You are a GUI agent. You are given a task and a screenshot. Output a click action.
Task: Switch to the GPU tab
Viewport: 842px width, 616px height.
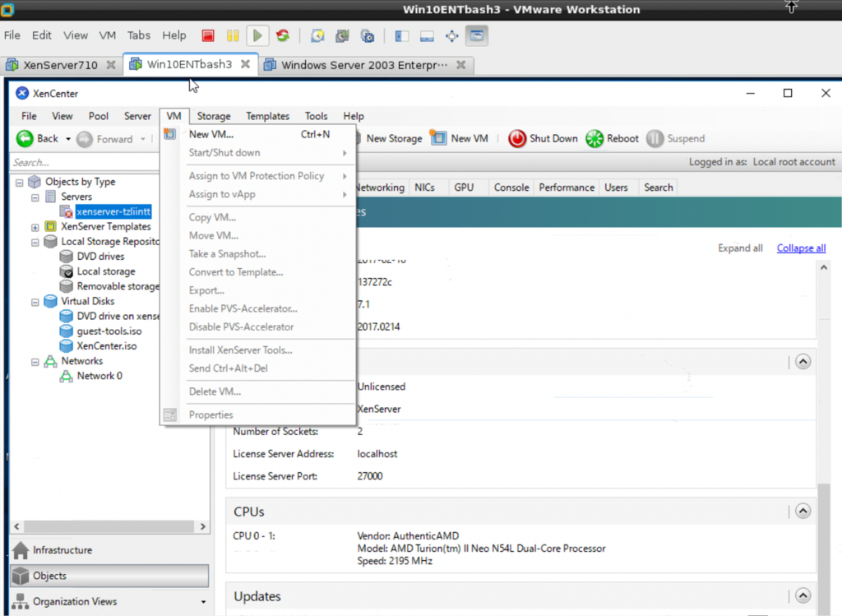pyautogui.click(x=464, y=188)
